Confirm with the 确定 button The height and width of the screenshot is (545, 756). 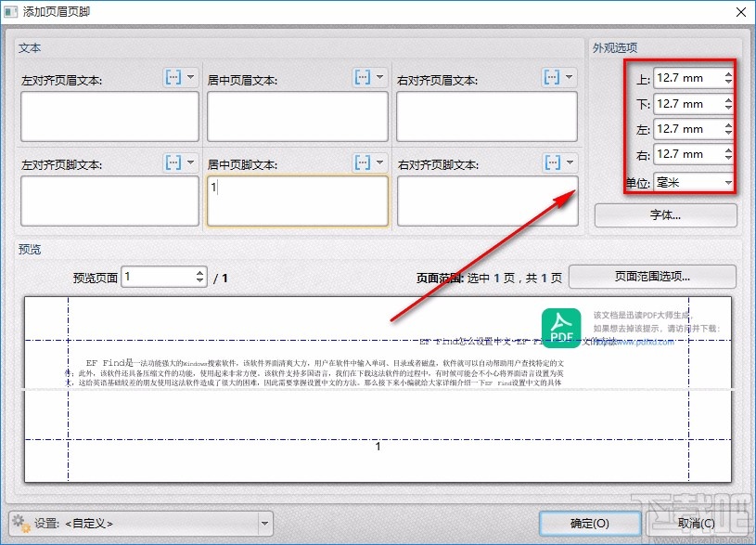(590, 523)
